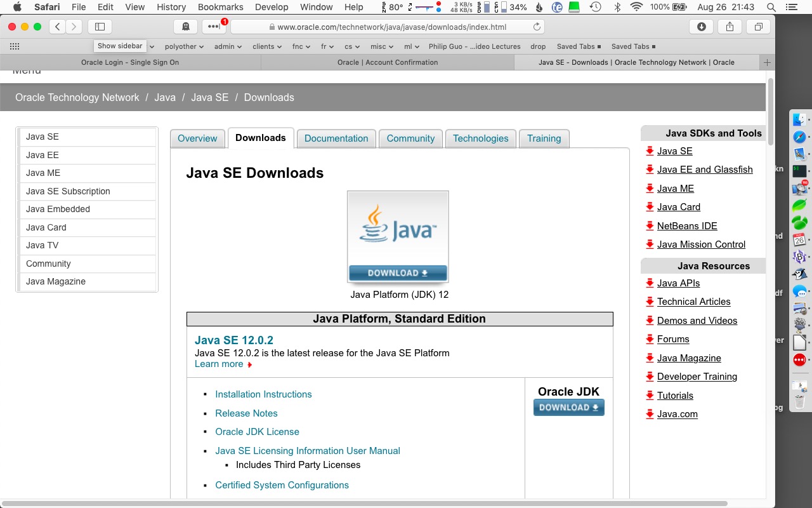Open the favorites grid icon in bookmarks bar
The width and height of the screenshot is (812, 508).
pyautogui.click(x=15, y=46)
